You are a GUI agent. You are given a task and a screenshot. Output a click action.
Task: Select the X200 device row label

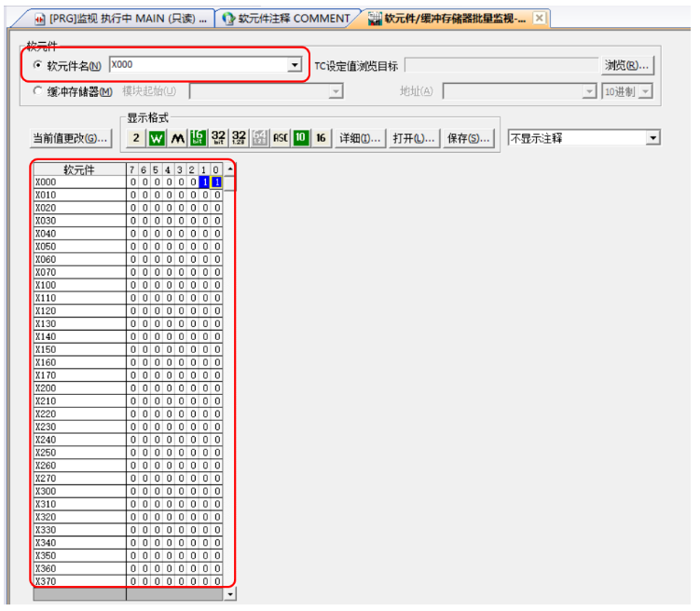coord(80,388)
